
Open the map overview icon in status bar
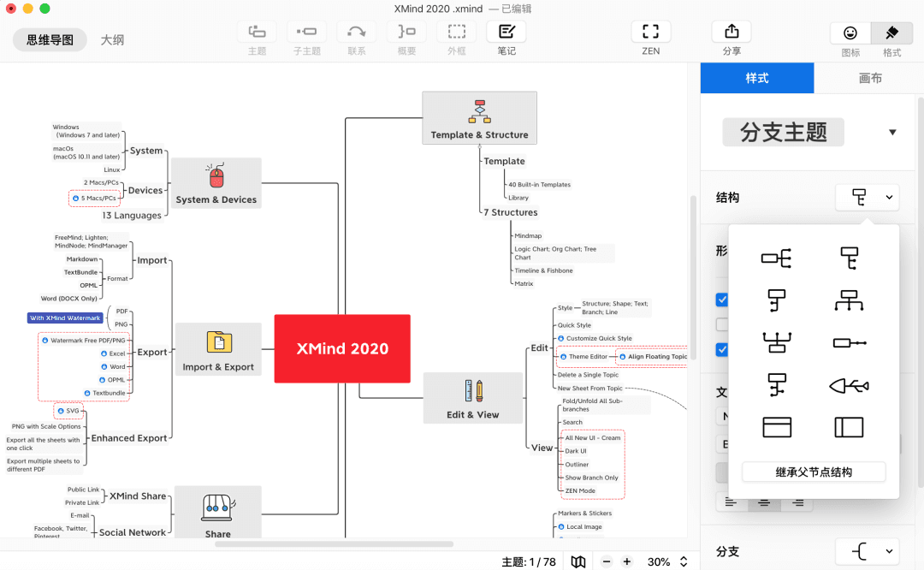coord(578,561)
